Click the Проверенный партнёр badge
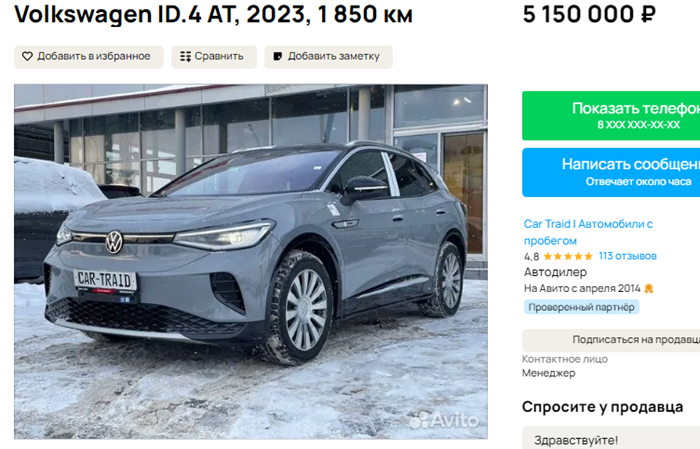The image size is (700, 449). [581, 307]
